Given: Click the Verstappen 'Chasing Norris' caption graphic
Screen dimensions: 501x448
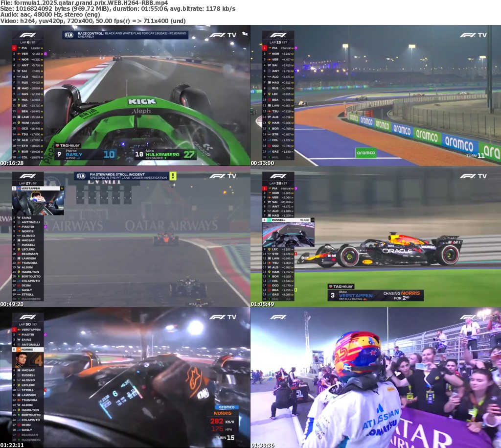Looking at the screenshot, I should pyautogui.click(x=375, y=295).
